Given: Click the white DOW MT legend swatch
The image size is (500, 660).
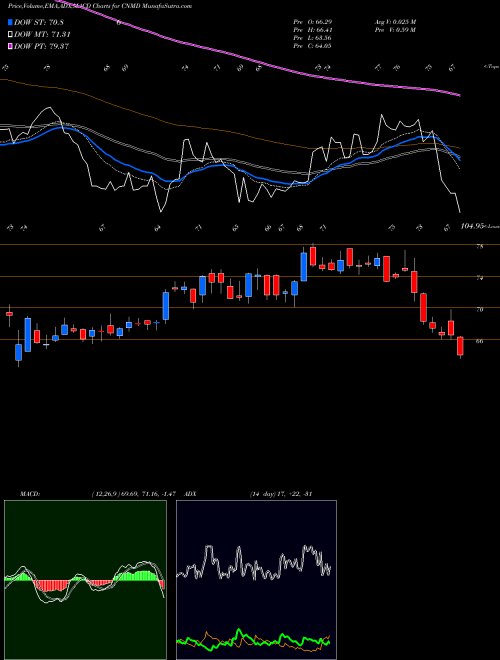Looking at the screenshot, I should (10, 35).
